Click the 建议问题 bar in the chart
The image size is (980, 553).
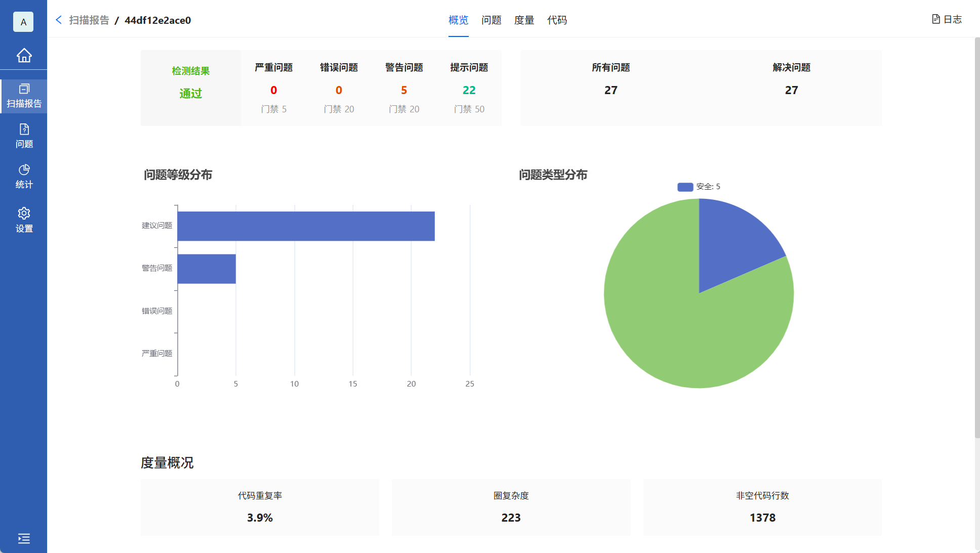point(304,226)
